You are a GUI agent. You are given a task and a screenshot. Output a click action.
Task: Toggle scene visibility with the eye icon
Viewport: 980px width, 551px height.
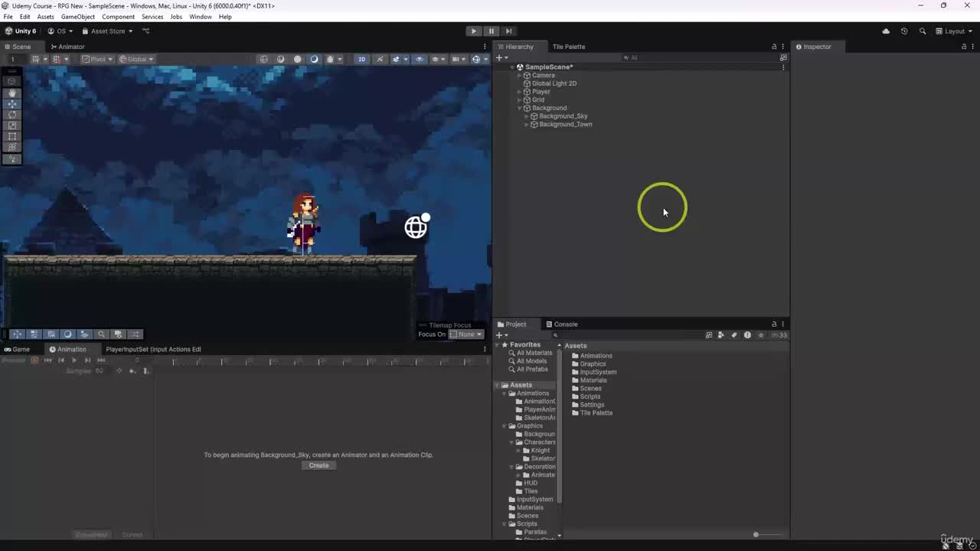pos(419,59)
